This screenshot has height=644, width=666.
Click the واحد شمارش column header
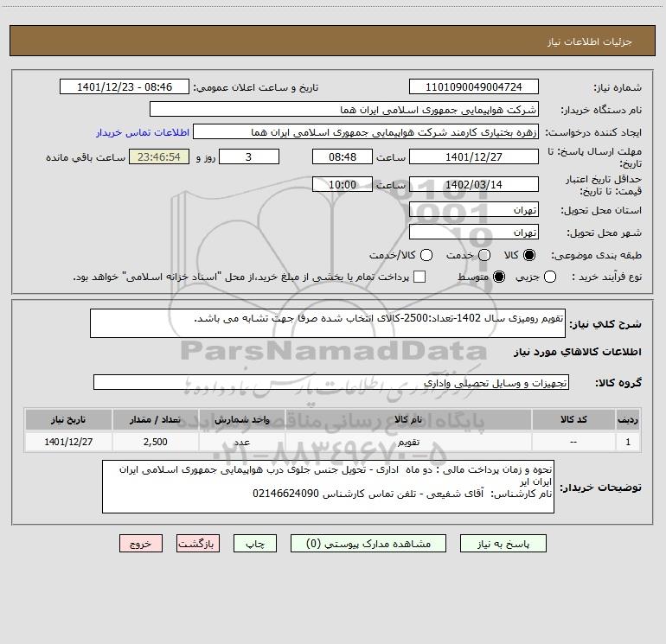pyautogui.click(x=241, y=420)
